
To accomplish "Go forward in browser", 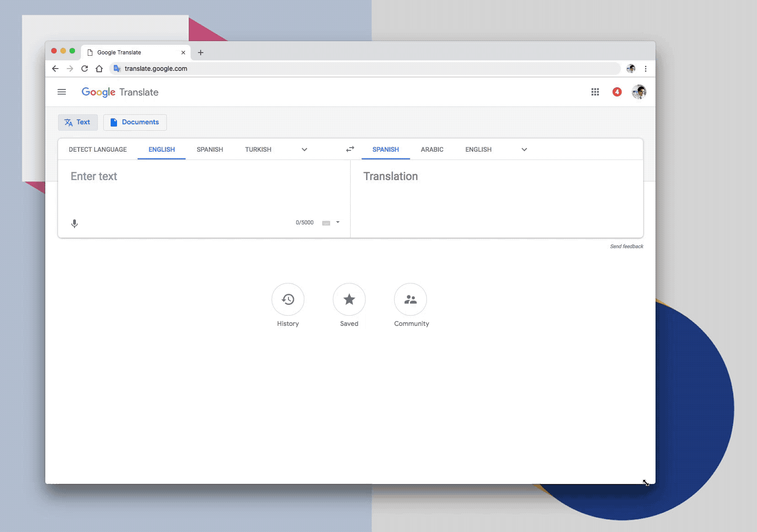I will click(70, 69).
